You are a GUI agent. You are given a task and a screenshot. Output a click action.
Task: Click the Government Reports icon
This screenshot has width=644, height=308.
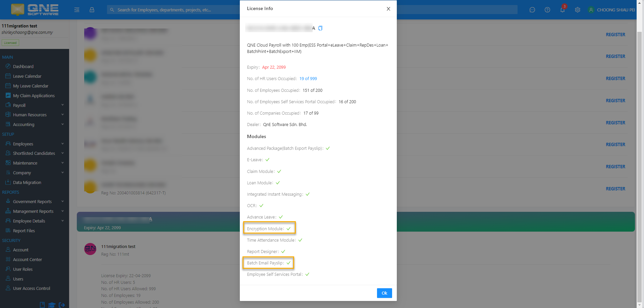(x=8, y=201)
